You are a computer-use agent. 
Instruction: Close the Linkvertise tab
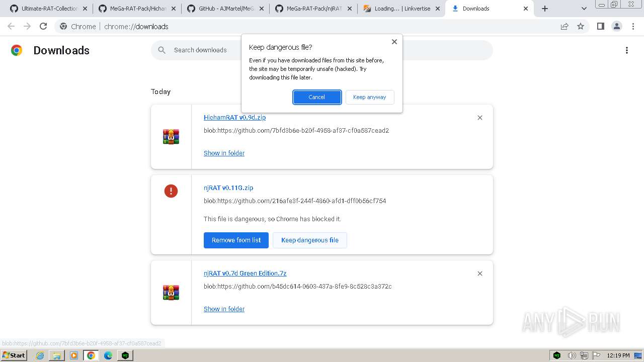437,9
